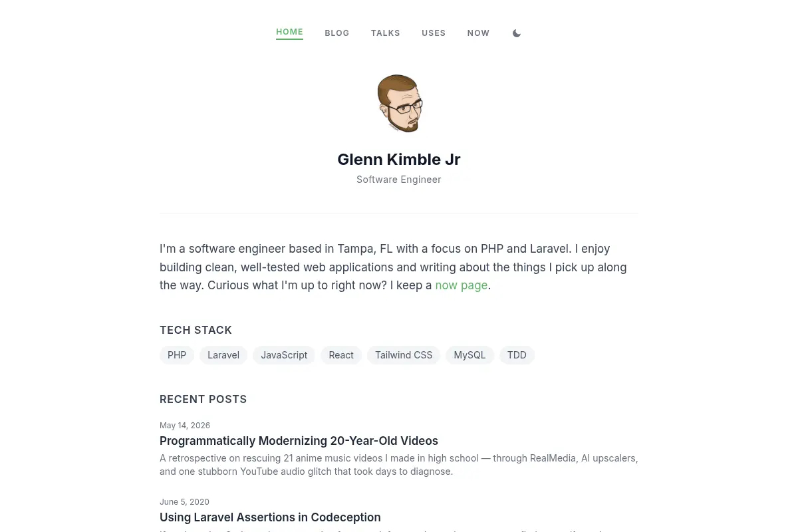This screenshot has width=798, height=532.
Task: Click the TDD tag
Action: [517, 355]
